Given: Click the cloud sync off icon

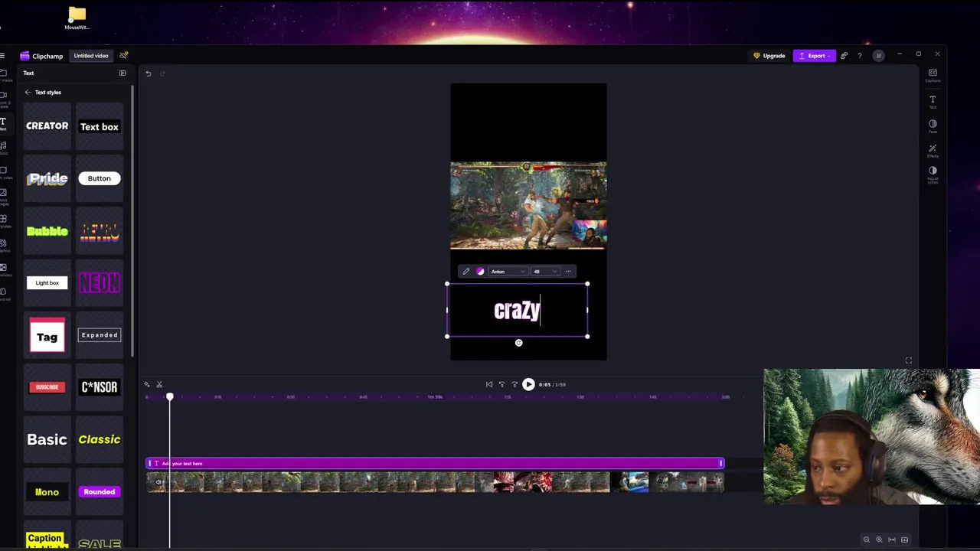Looking at the screenshot, I should (123, 55).
